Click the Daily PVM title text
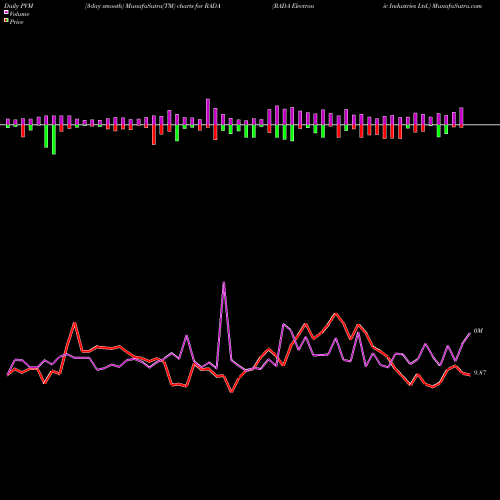500x500 pixels. coord(19,6)
